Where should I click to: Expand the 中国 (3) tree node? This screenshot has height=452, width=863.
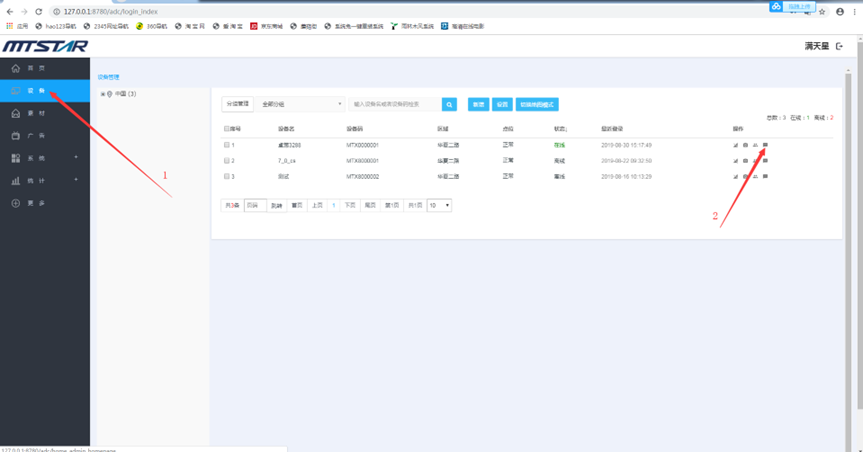click(103, 94)
